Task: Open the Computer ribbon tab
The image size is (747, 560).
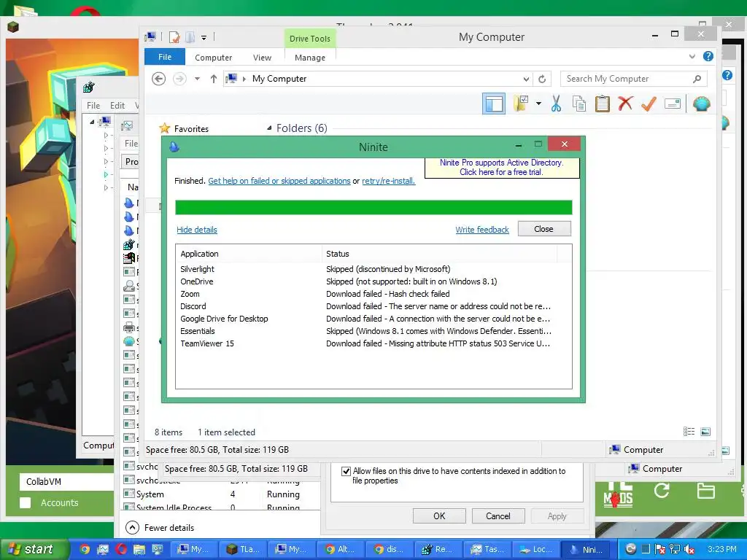Action: (213, 57)
